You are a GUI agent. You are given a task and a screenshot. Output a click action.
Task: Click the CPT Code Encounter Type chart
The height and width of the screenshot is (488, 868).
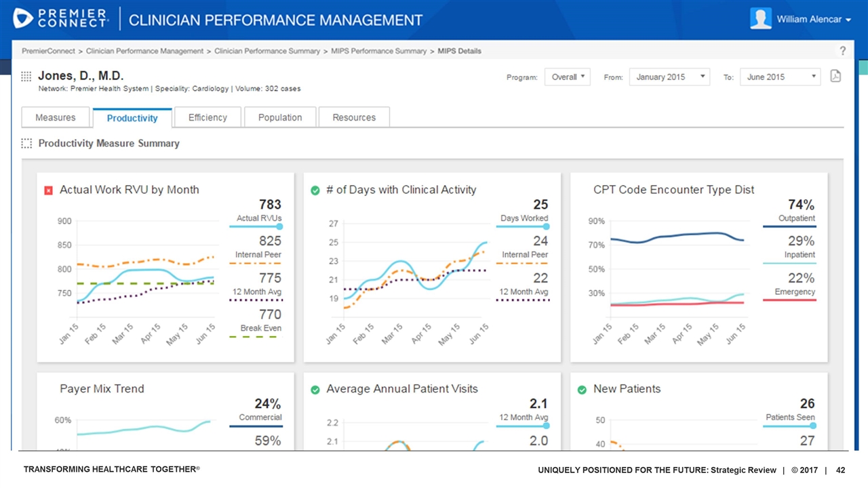[671, 283]
